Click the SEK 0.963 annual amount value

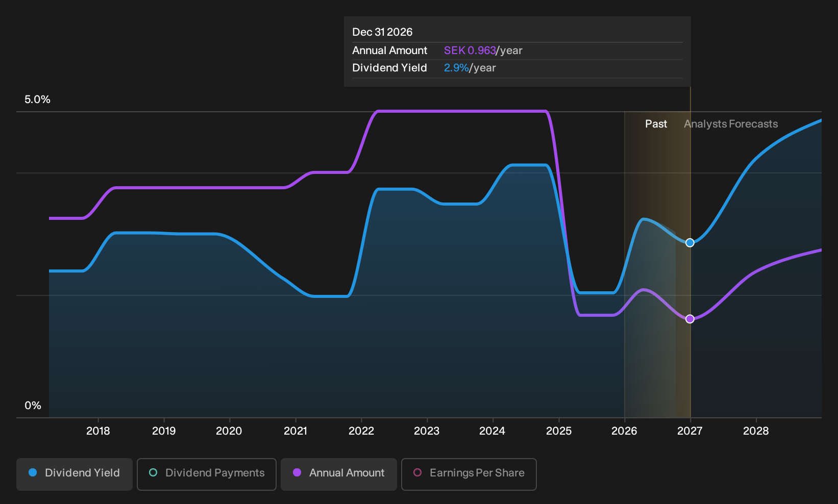click(x=470, y=51)
